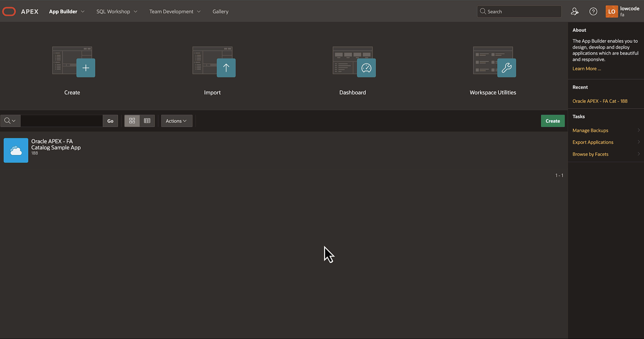Open the search column selector dropdown
This screenshot has width=644, height=339.
(x=10, y=121)
